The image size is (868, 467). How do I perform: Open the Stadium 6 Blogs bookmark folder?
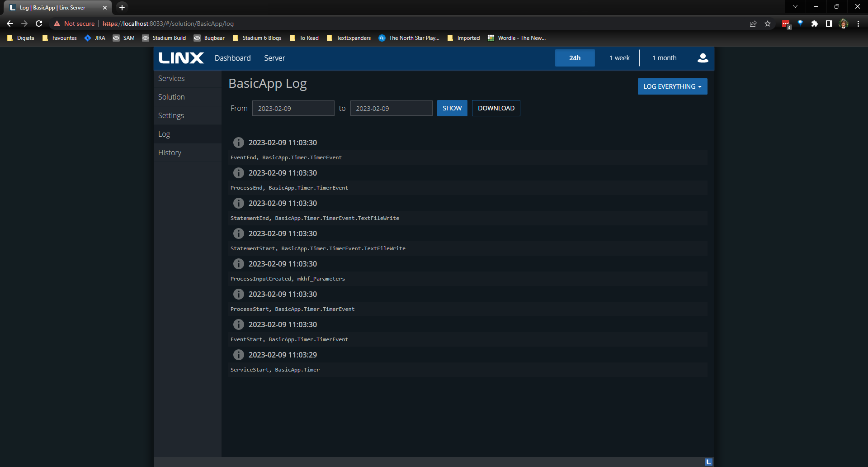point(257,38)
